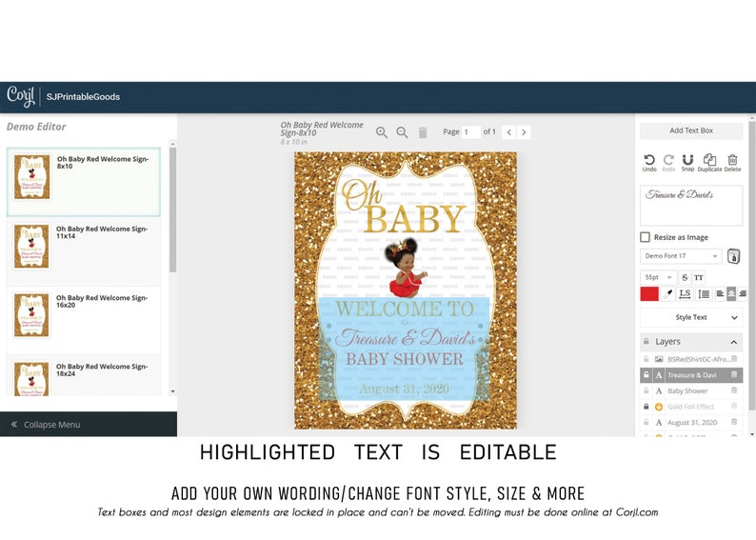Delete the August 31, 2020 layer
This screenshot has width=756, height=540.
point(734,422)
